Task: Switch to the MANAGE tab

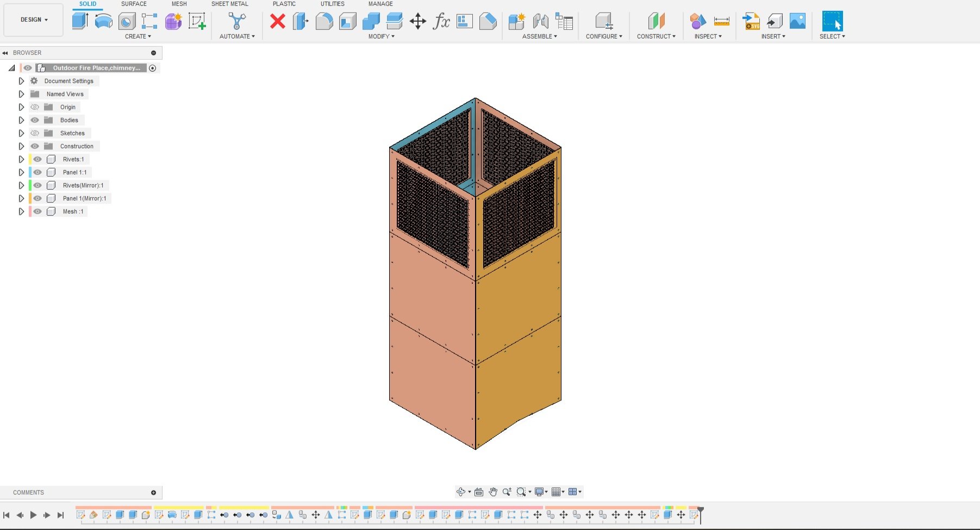Action: (380, 4)
